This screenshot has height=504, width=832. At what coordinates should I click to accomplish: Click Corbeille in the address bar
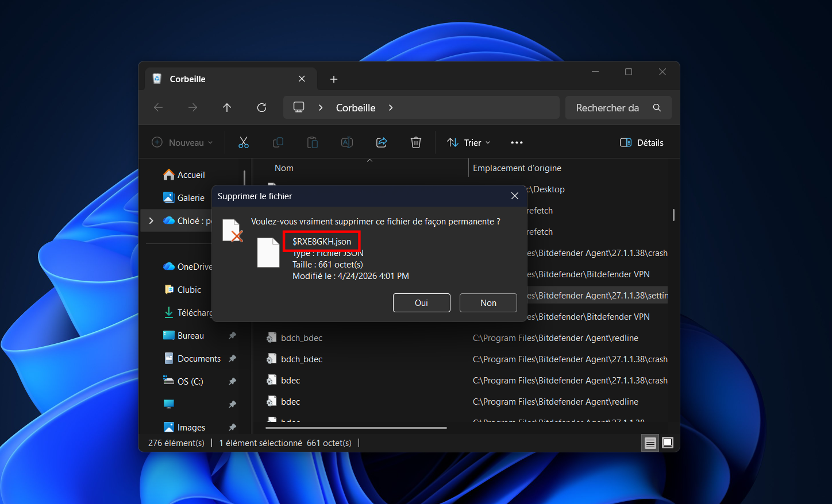point(356,107)
